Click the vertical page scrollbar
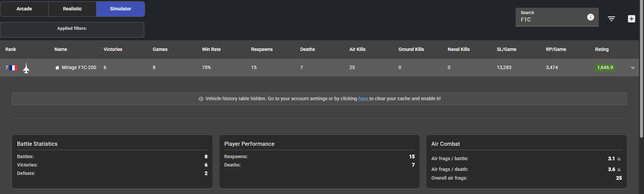Viewport: 644px width, 194px height. [641, 67]
